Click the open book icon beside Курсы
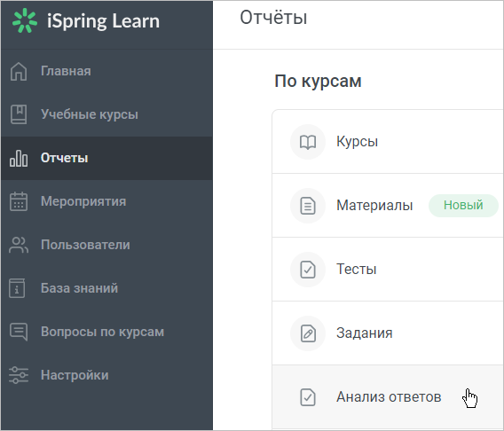The width and height of the screenshot is (504, 431). (308, 142)
